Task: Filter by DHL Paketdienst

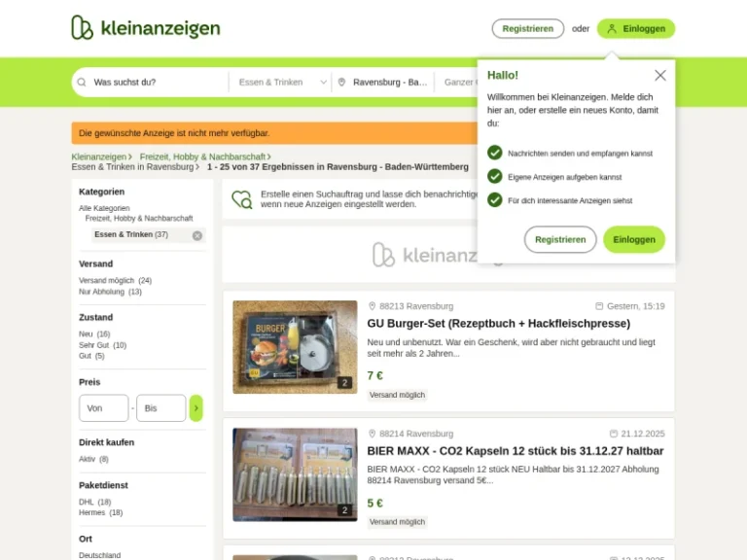Action: (94, 502)
